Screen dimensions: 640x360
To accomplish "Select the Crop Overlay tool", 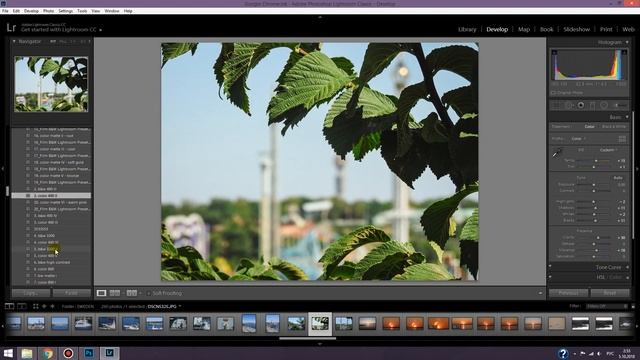I will coord(556,105).
